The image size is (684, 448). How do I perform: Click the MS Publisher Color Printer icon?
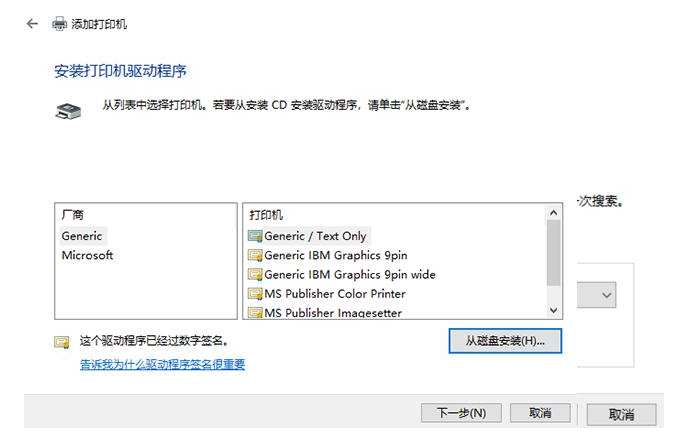click(254, 294)
